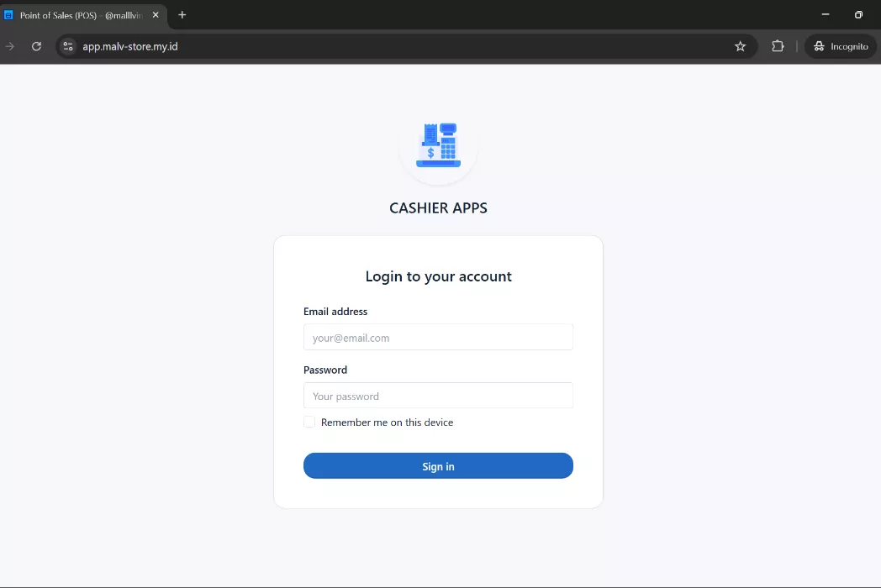Viewport: 881px width, 588px height.
Task: Minimize the browser window
Action: click(826, 14)
